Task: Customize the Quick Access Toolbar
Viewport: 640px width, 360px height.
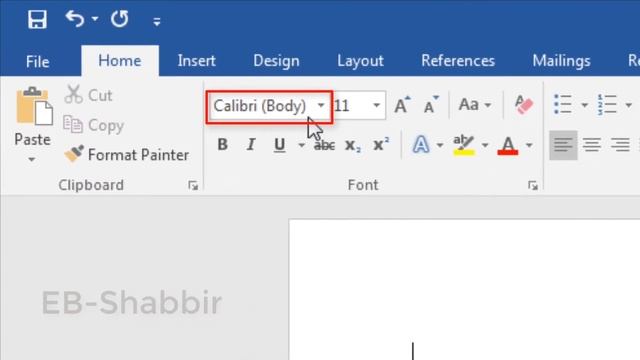Action: tap(157, 22)
